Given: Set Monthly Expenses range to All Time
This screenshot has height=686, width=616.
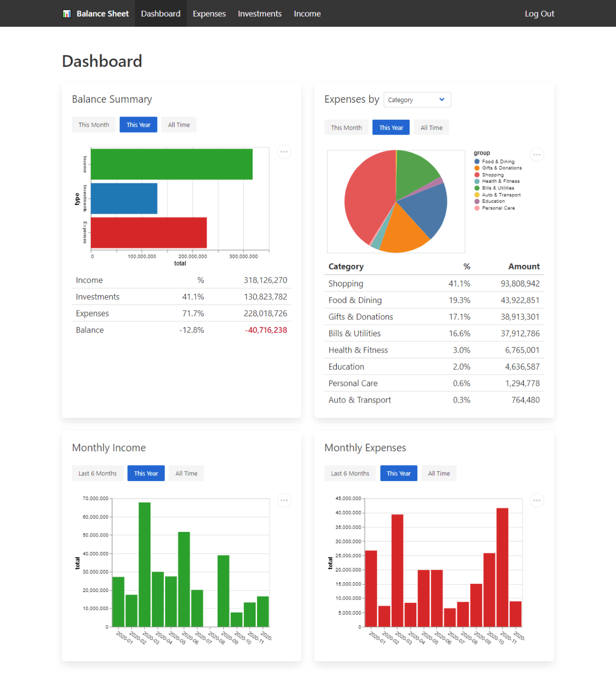Looking at the screenshot, I should coord(439,473).
